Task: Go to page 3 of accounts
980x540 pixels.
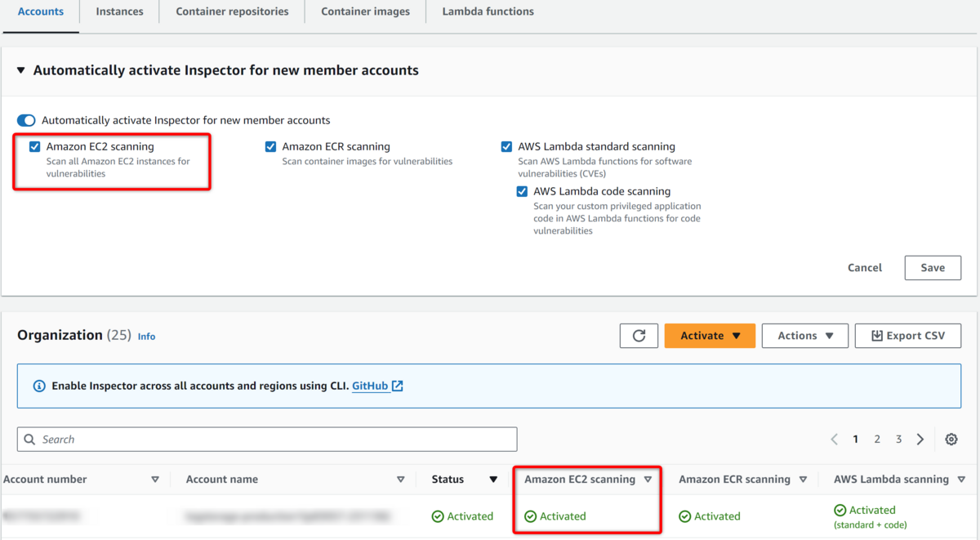Action: point(898,440)
